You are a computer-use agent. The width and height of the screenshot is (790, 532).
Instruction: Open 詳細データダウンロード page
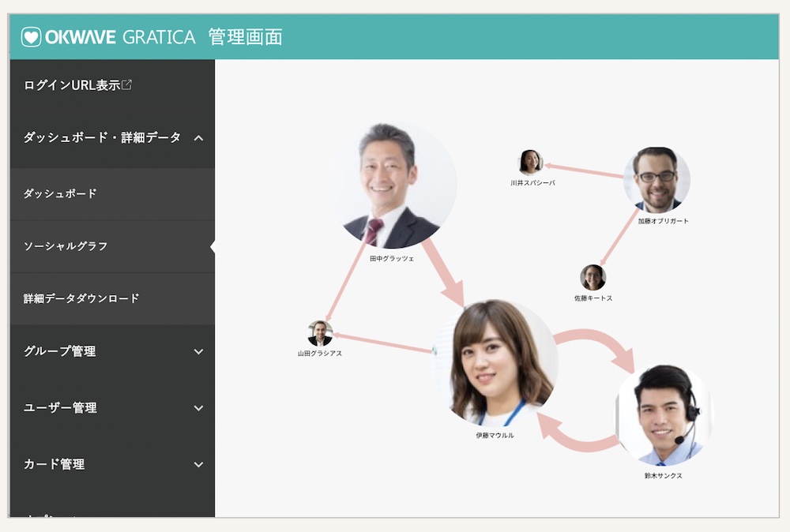coord(81,298)
